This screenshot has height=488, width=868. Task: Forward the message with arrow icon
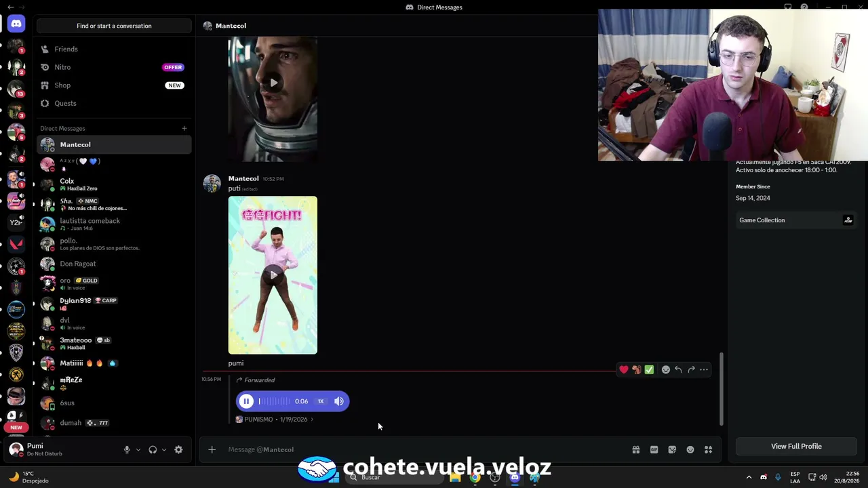(691, 369)
